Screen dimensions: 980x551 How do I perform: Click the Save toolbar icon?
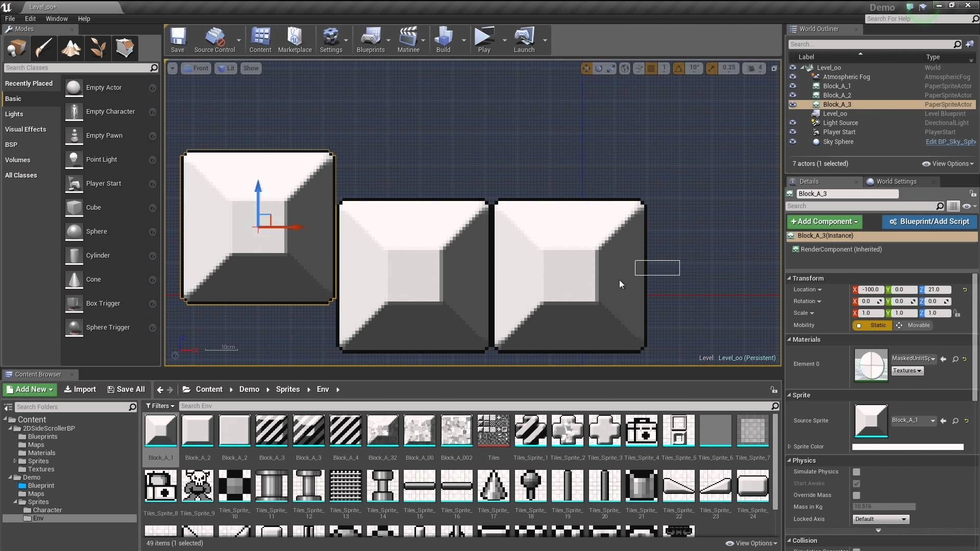point(178,40)
